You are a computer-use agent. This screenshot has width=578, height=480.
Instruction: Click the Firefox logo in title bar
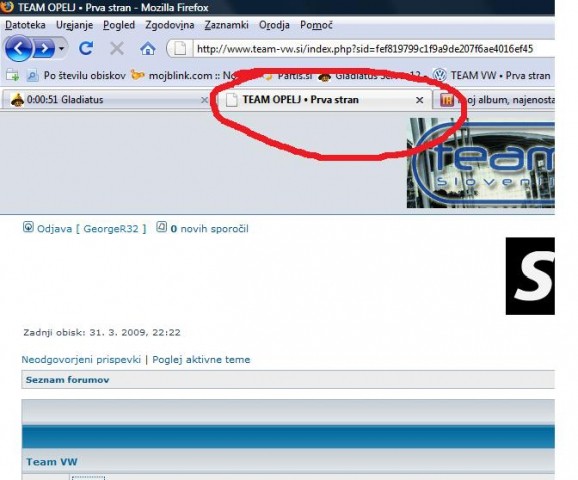click(x=7, y=7)
